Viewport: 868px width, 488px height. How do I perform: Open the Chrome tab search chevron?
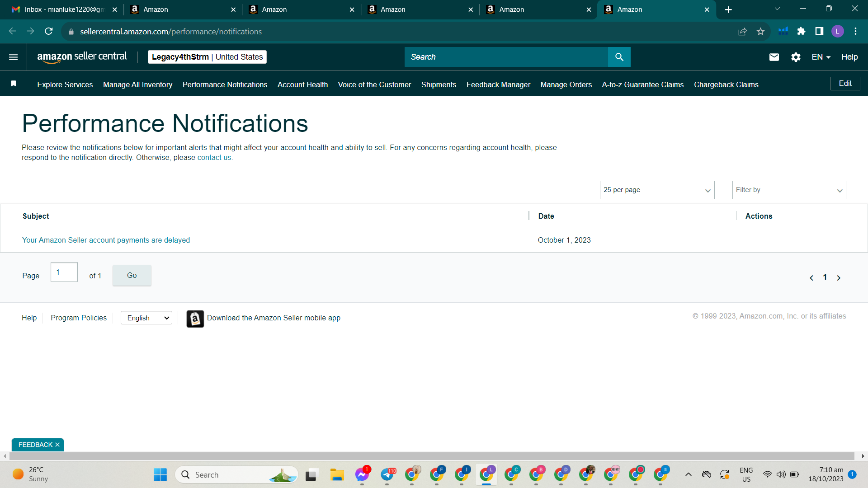pos(777,9)
